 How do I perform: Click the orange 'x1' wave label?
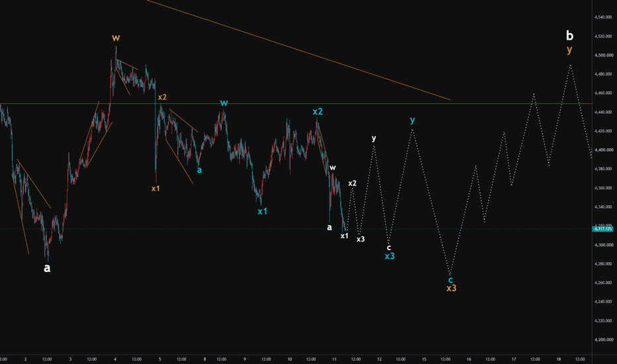click(x=156, y=189)
